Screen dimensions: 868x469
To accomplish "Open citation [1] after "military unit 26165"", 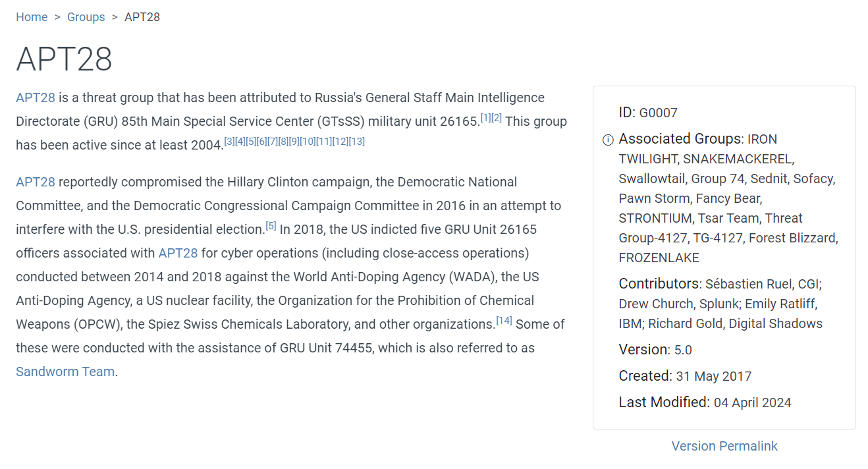I will (485, 118).
